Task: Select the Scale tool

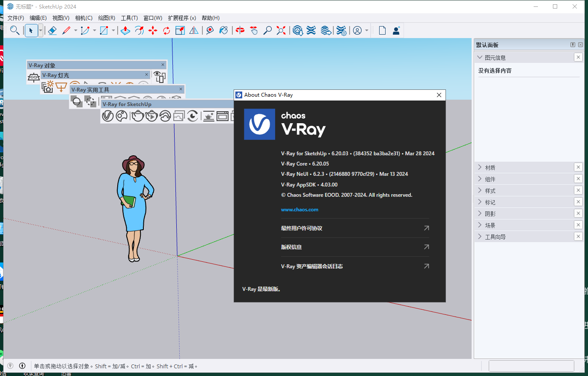Action: pyautogui.click(x=180, y=30)
